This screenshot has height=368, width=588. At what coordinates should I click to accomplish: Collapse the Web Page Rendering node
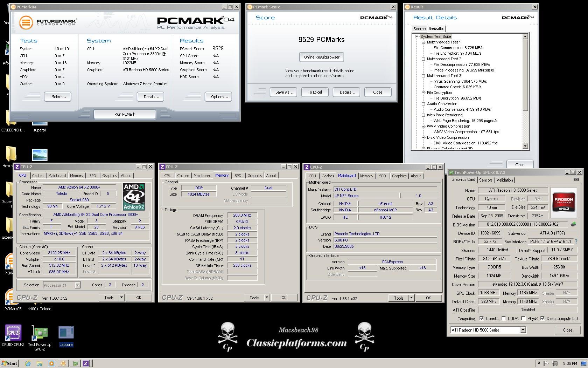coord(423,115)
